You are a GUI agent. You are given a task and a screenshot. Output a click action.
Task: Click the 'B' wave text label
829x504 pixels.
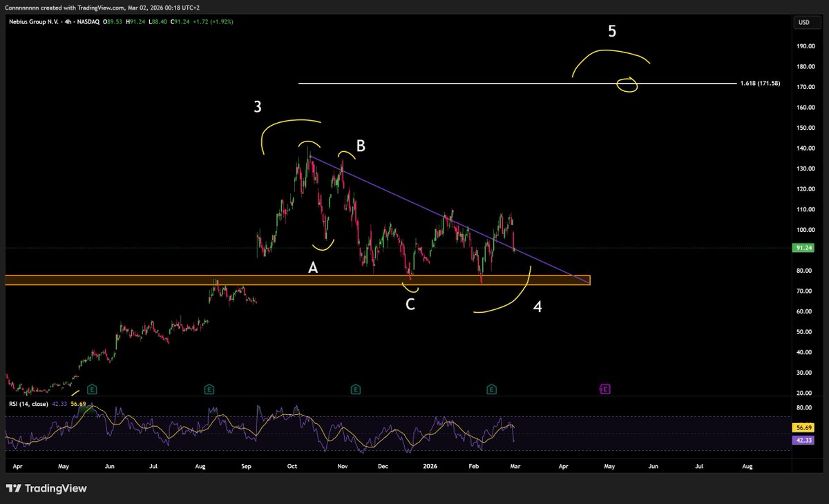pyautogui.click(x=361, y=146)
